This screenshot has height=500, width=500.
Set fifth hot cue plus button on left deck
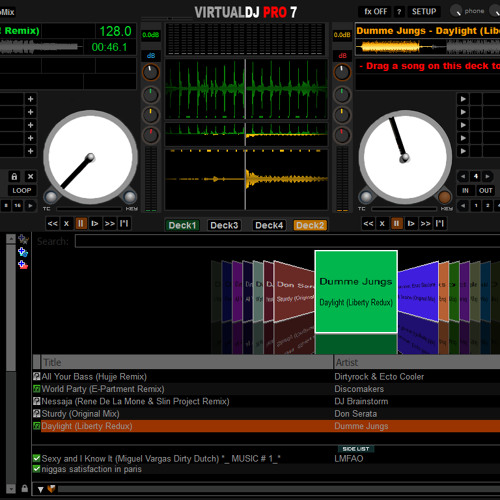[30, 151]
